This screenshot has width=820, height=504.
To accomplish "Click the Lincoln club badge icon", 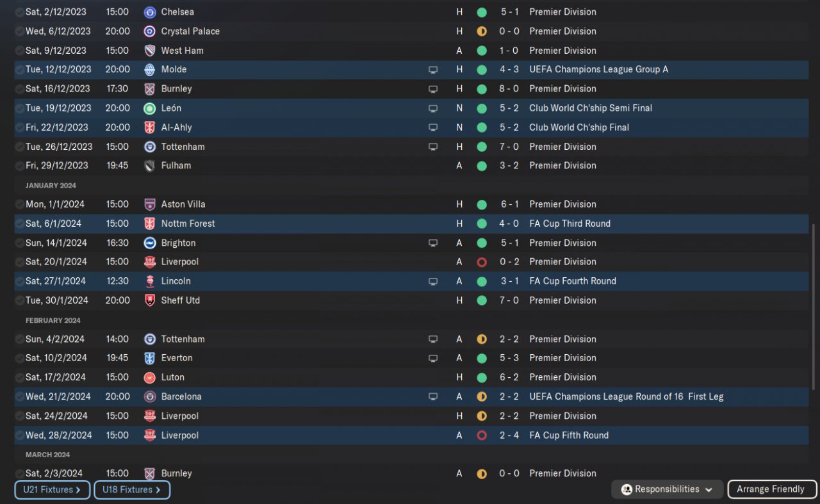I will [x=150, y=281].
